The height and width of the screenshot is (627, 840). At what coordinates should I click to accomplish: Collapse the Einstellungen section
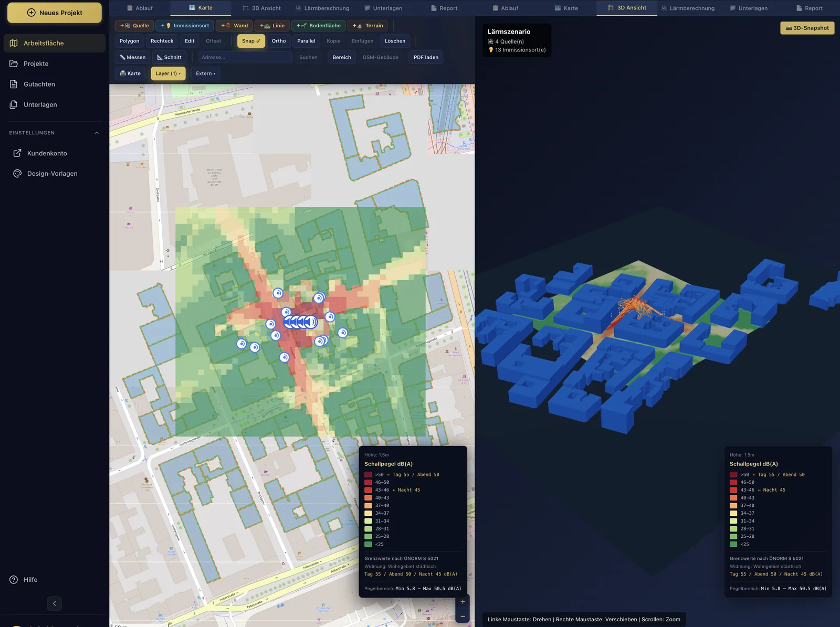pyautogui.click(x=97, y=133)
